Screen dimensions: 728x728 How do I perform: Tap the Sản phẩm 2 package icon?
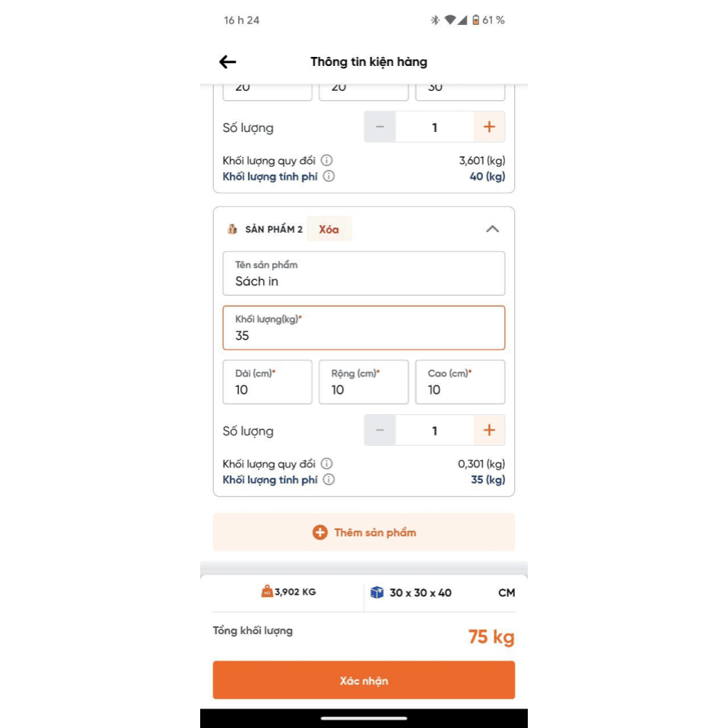pyautogui.click(x=232, y=229)
